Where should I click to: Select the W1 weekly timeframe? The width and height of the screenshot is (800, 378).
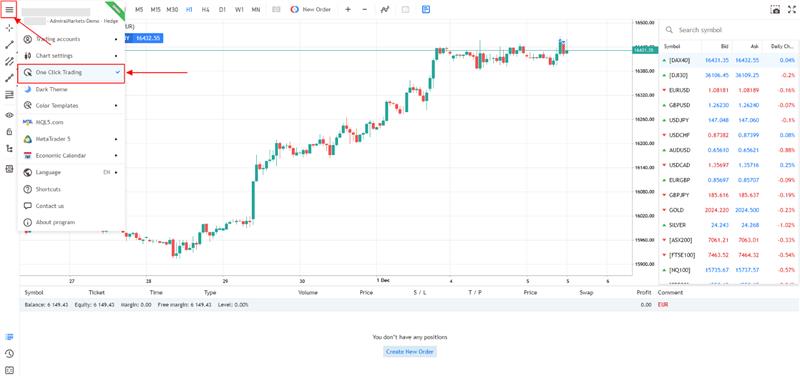point(239,9)
